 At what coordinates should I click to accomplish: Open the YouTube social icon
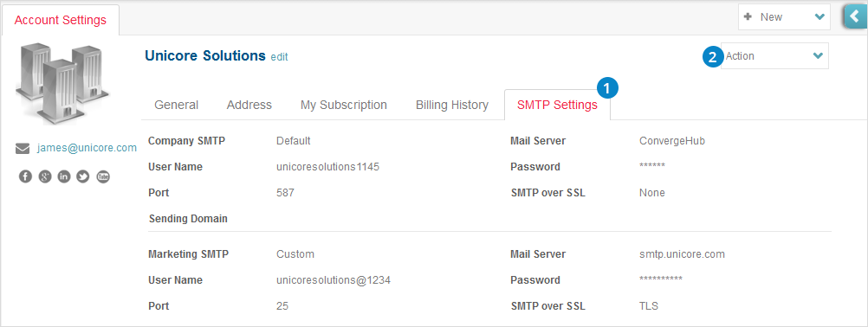pos(103,176)
